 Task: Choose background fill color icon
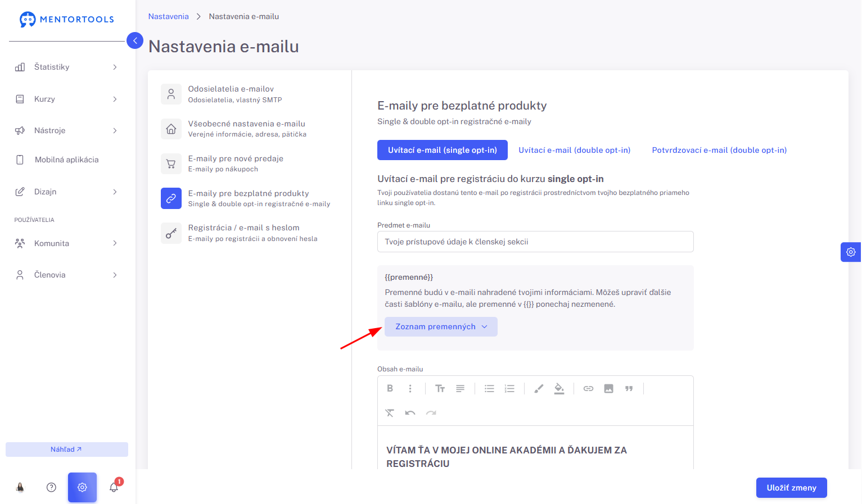pyautogui.click(x=559, y=388)
